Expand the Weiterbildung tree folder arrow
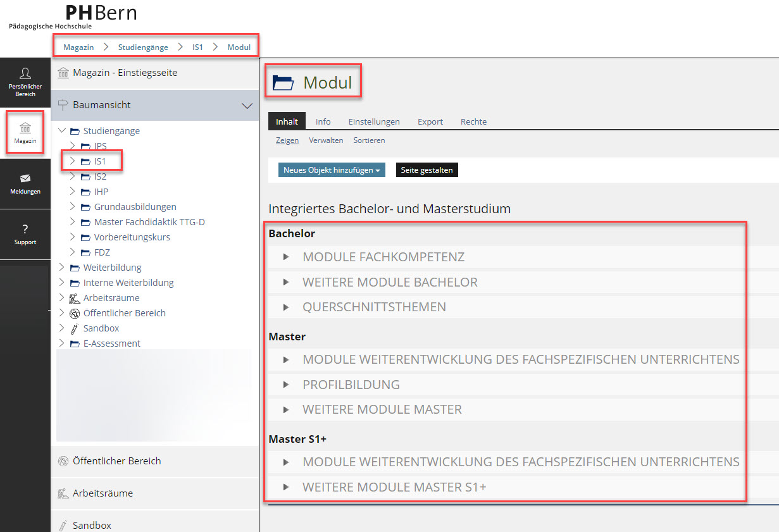Screen dimensions: 779x532 [61, 268]
